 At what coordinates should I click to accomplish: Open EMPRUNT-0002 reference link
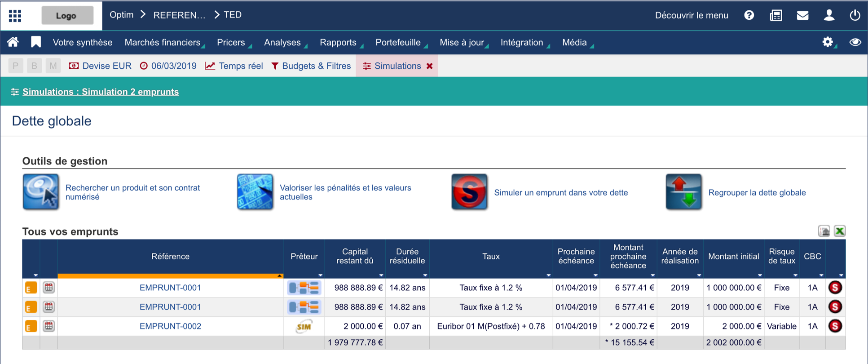pos(170,326)
